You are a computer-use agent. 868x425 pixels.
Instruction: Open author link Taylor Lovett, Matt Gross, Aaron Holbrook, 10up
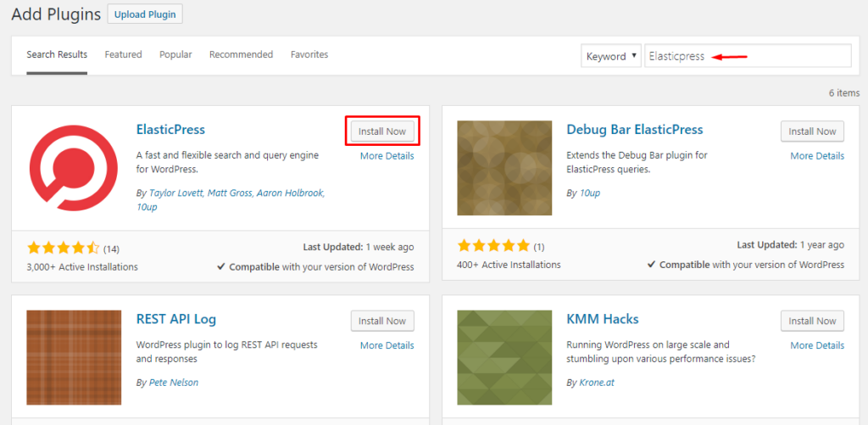[x=231, y=199]
